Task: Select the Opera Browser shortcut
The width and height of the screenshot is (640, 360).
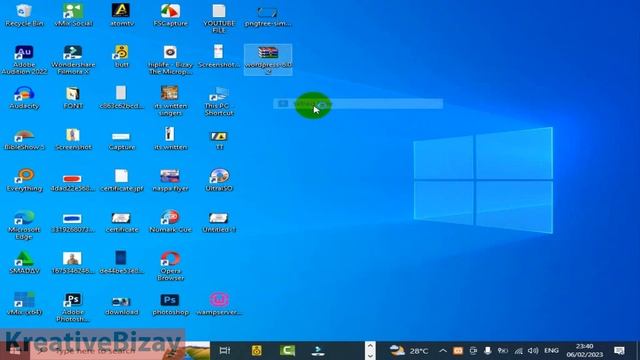Action: click(170, 265)
